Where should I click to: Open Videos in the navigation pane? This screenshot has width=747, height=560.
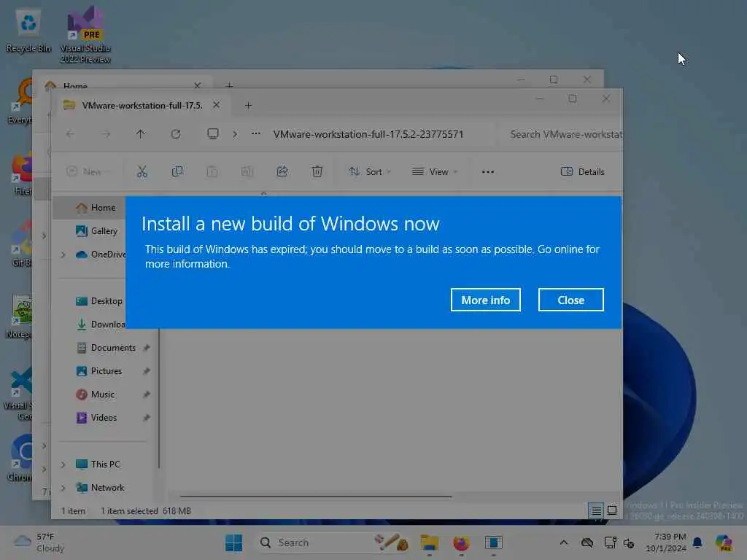[x=96, y=418]
